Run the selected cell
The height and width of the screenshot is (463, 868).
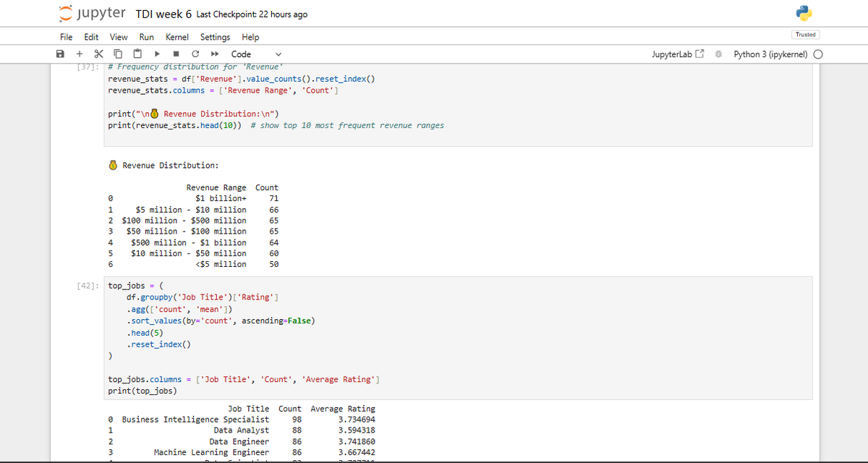click(x=157, y=54)
